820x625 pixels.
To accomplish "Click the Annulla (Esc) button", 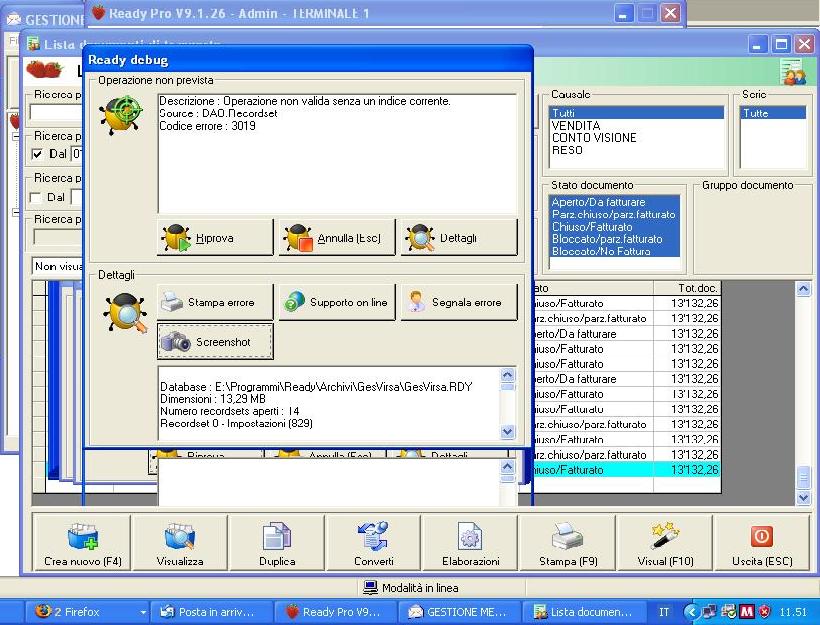I will (x=337, y=237).
